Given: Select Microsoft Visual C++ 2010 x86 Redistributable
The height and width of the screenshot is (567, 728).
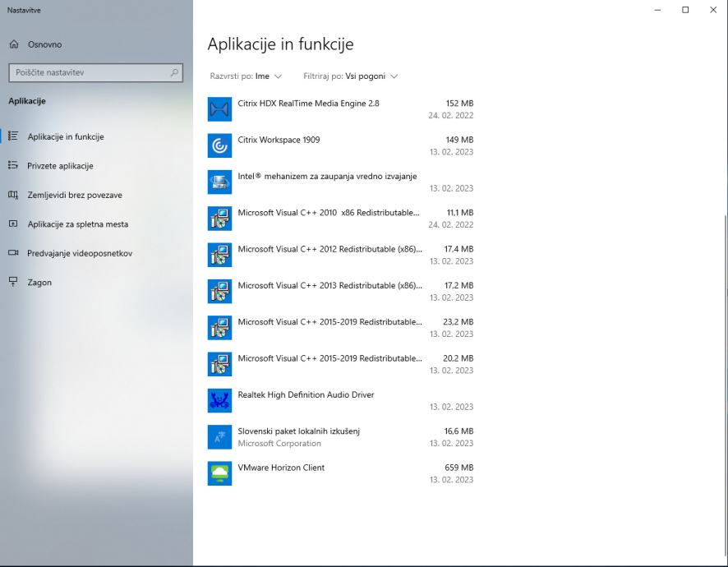Looking at the screenshot, I should [341, 219].
